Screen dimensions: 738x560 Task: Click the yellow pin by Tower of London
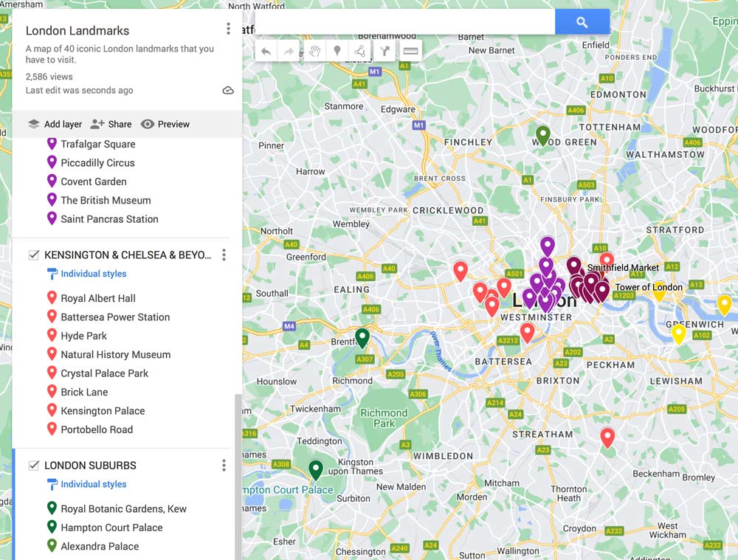[x=659, y=294]
